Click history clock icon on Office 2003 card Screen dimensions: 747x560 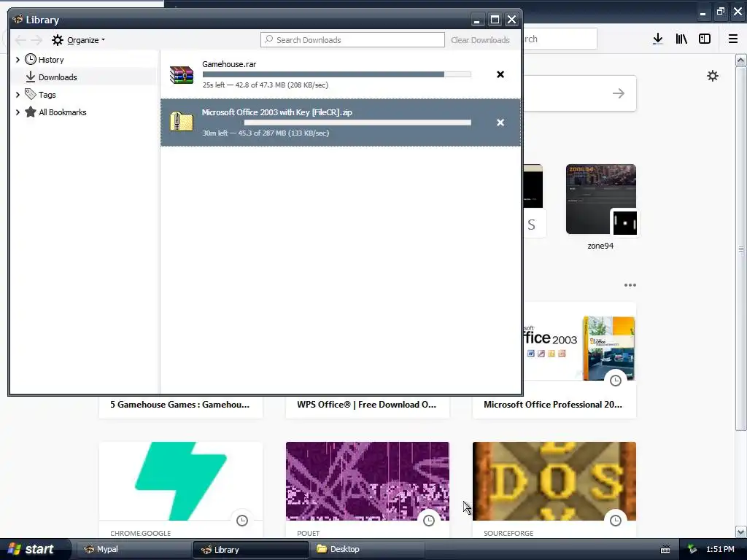point(616,381)
